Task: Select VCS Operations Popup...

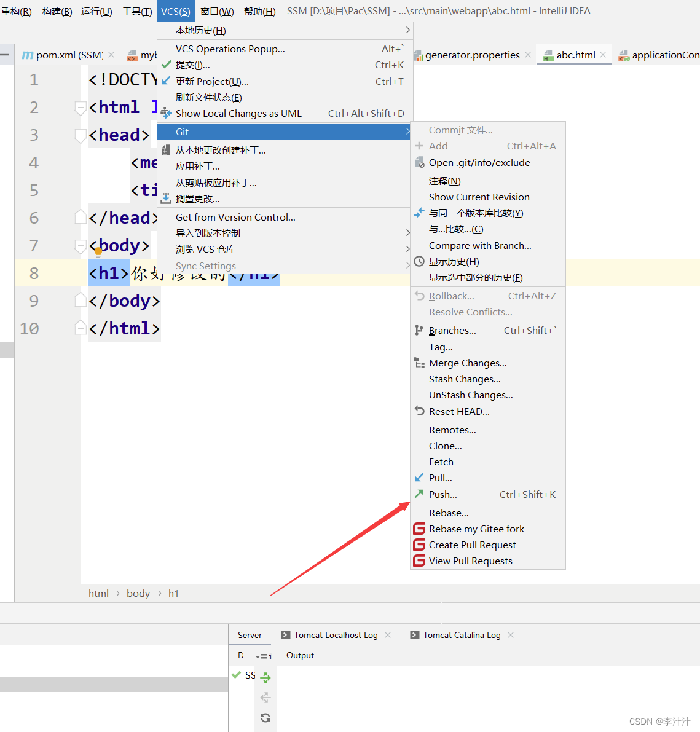Action: pyautogui.click(x=285, y=49)
